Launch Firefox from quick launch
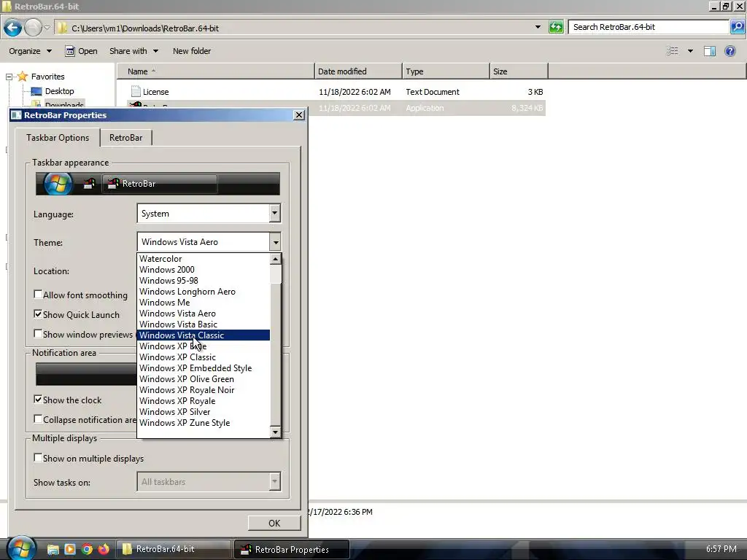The image size is (747, 560). (104, 549)
